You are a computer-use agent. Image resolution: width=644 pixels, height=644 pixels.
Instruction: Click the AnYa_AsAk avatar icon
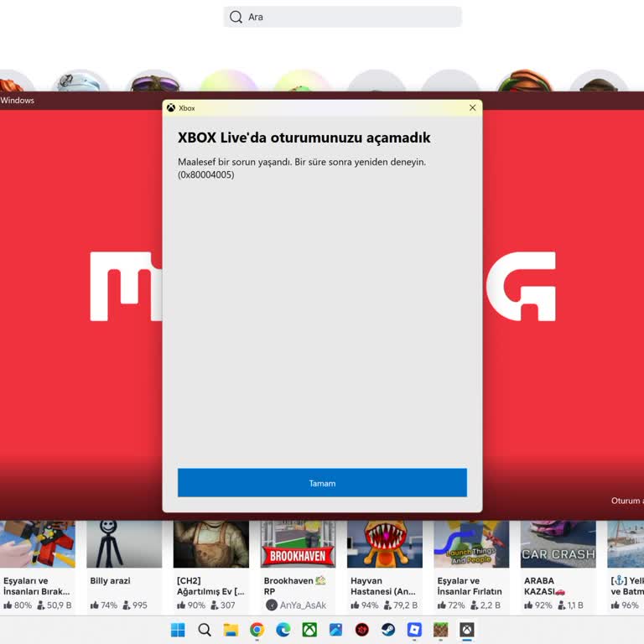[272, 605]
